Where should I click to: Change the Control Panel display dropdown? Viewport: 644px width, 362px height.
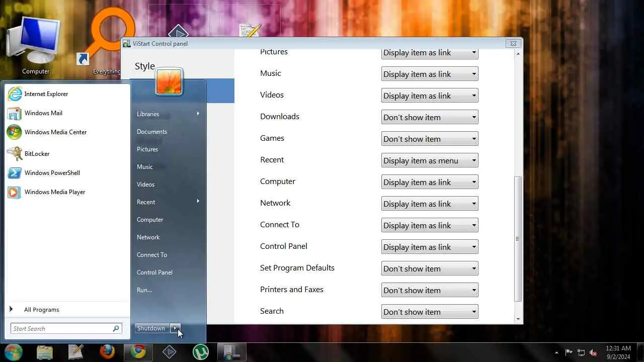pyautogui.click(x=430, y=247)
